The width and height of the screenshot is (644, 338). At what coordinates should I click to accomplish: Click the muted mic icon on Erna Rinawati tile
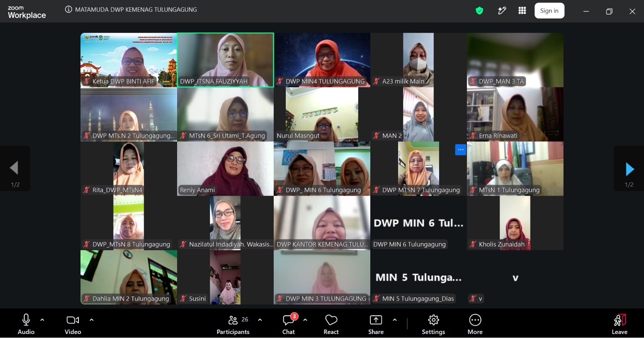tap(473, 136)
